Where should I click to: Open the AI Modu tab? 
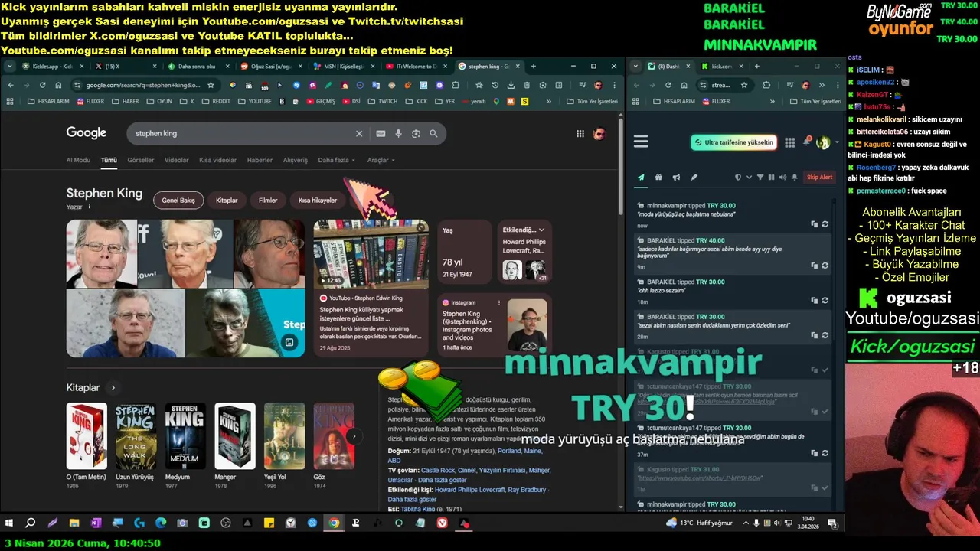(x=78, y=160)
